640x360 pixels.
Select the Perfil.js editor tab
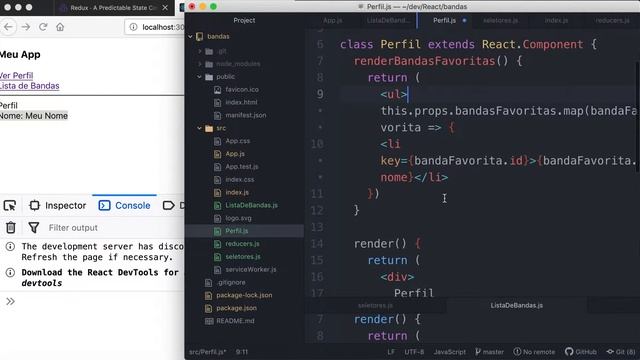tap(444, 20)
